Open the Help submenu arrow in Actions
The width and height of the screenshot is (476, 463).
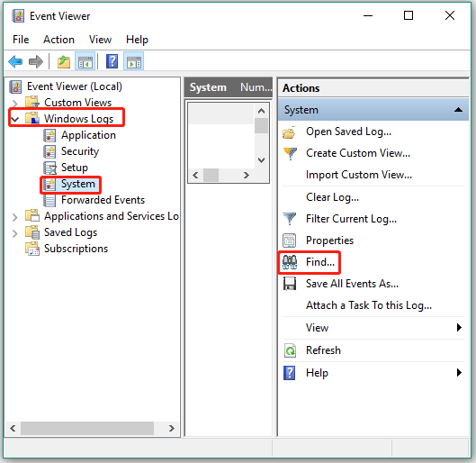pos(459,372)
